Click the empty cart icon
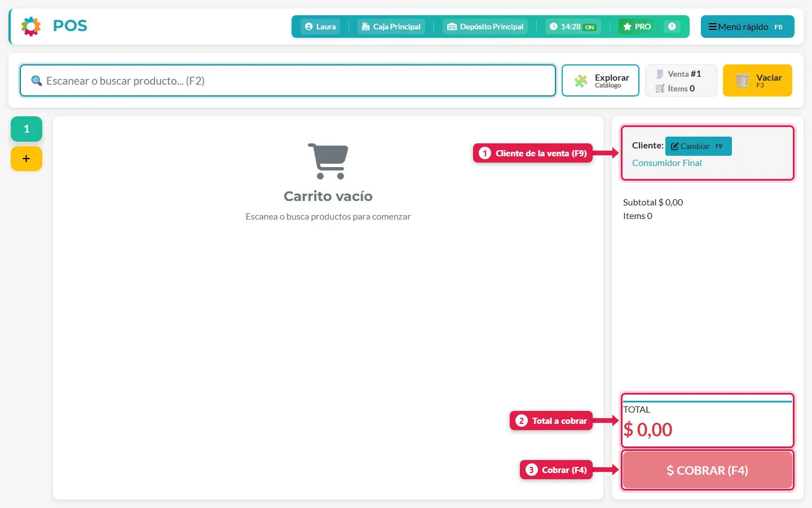Viewport: 812px width, 508px height. point(328,161)
